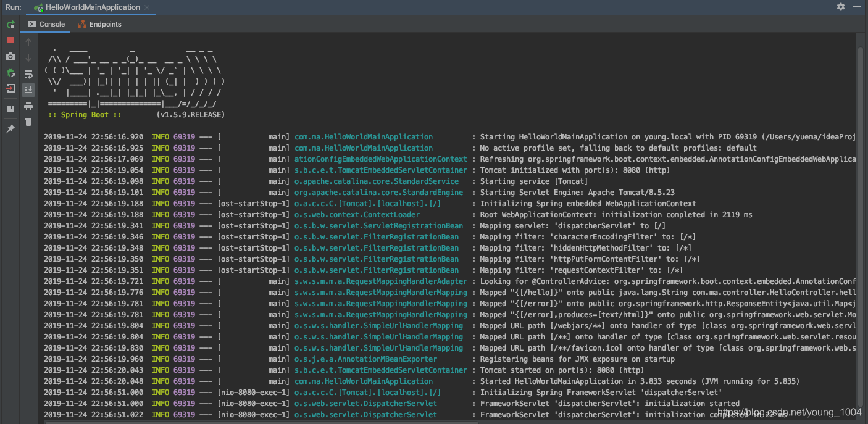The width and height of the screenshot is (868, 424).
Task: Rerun HelloWorldMainApplication with the green rerun icon
Action: (10, 25)
